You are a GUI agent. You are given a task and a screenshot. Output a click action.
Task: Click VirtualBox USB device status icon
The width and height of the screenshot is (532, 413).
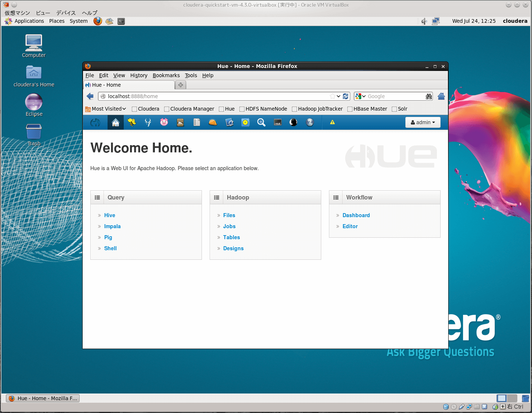pyautogui.click(x=462, y=407)
